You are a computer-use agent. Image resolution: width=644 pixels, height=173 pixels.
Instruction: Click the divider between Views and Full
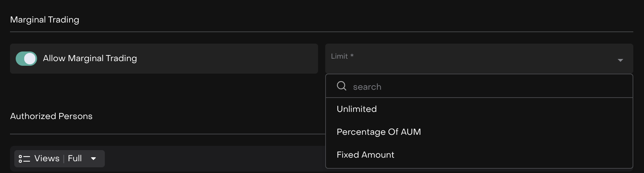click(x=64, y=159)
